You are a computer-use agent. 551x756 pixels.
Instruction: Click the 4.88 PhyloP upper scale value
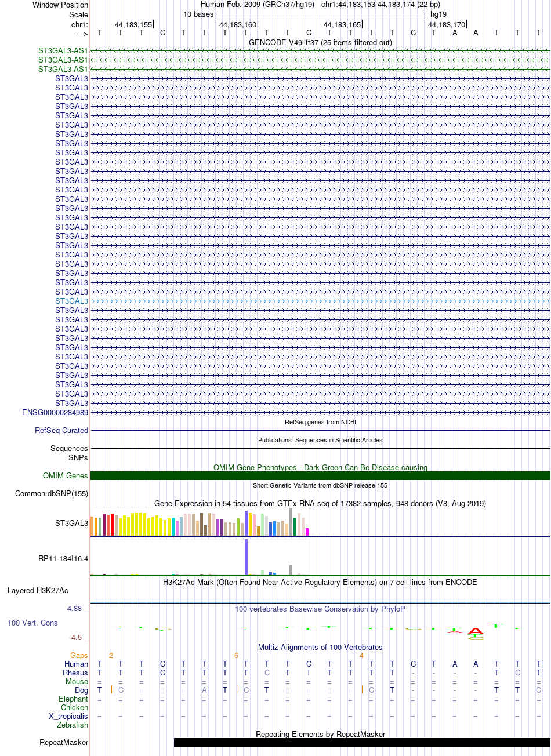point(75,608)
